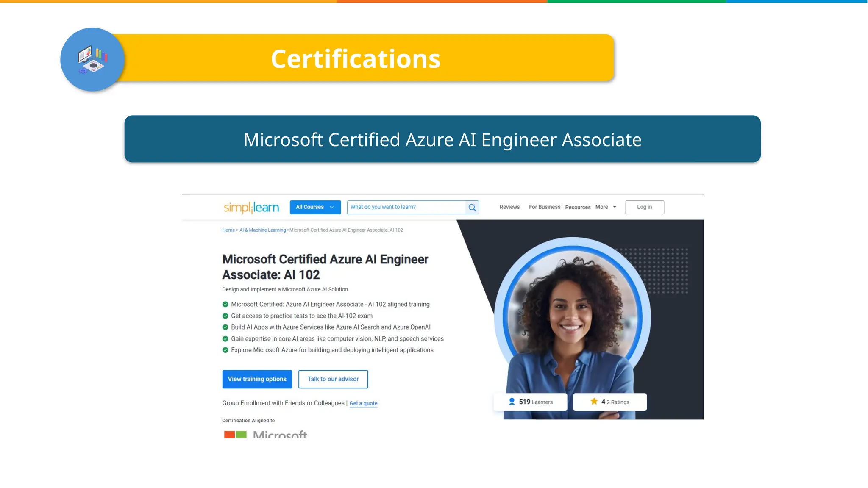Click checkmark beside 'Explore Microsoft Azure' bullet
The width and height of the screenshot is (868, 488).
pyautogui.click(x=225, y=350)
